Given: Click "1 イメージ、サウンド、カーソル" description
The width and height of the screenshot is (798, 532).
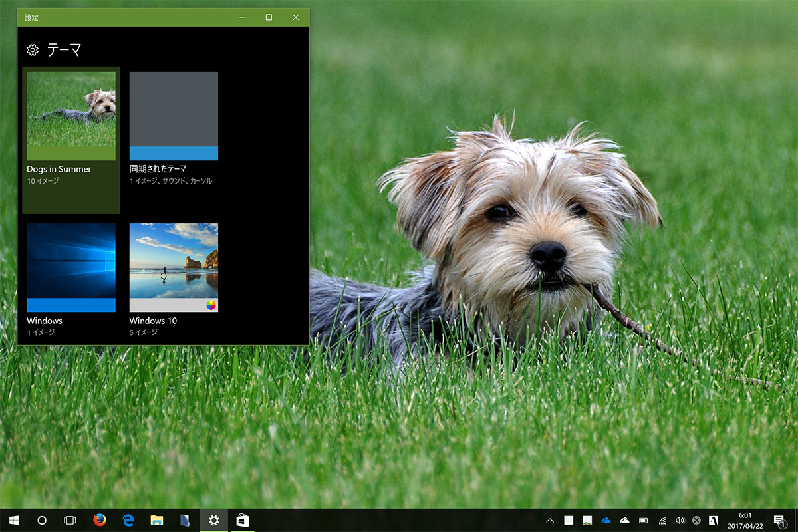Looking at the screenshot, I should [171, 181].
